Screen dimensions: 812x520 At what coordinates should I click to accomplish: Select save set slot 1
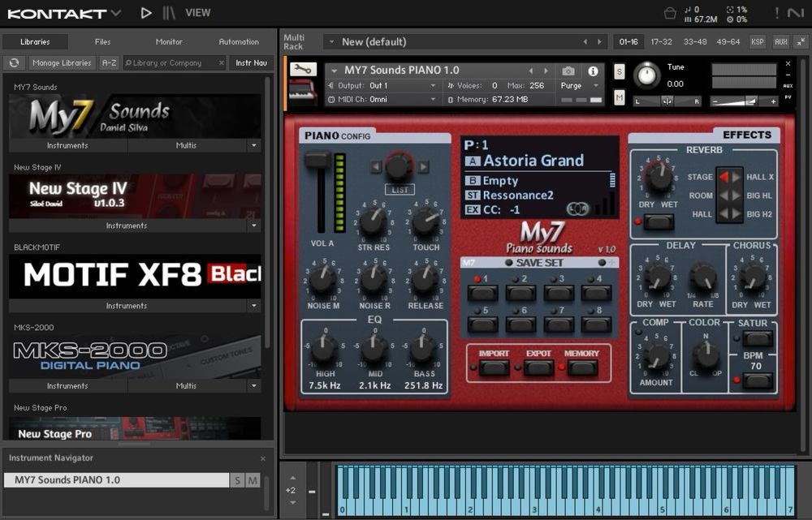(x=482, y=294)
